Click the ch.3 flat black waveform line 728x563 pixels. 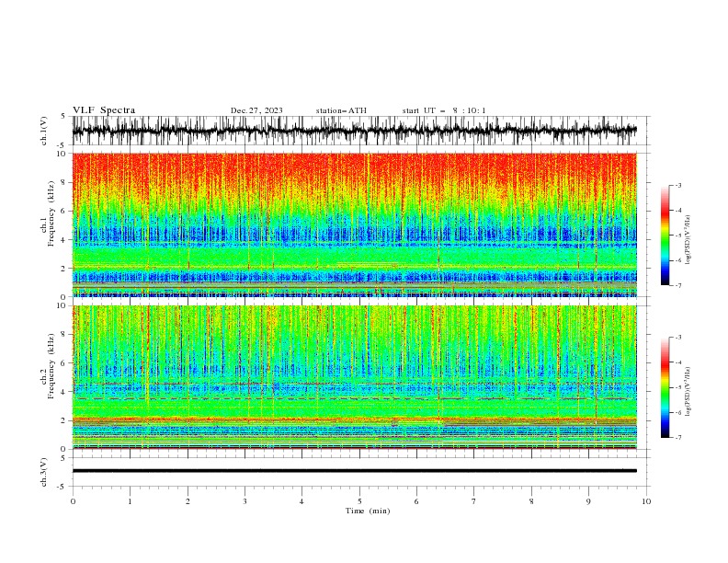[x=354, y=471]
